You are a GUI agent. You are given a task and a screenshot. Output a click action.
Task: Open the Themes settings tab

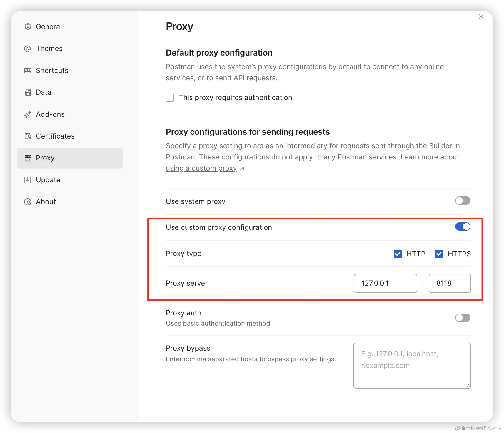(x=70, y=49)
